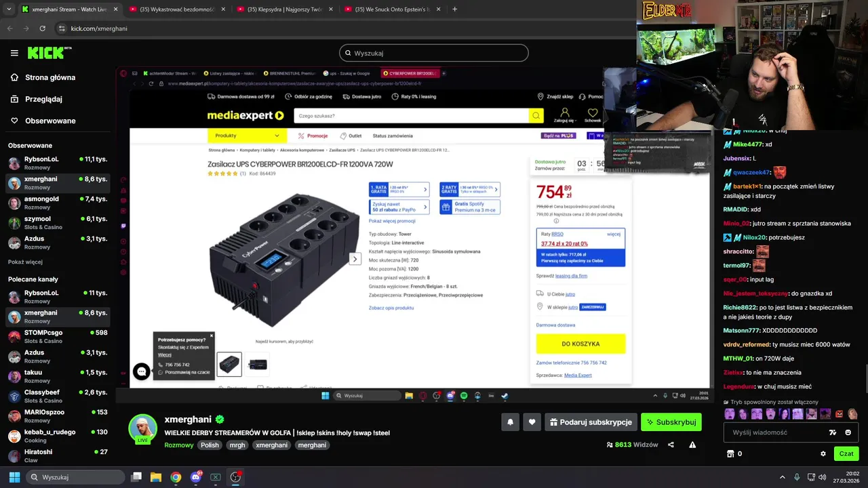Click the Podaruj subskrypcje button

pos(591,422)
